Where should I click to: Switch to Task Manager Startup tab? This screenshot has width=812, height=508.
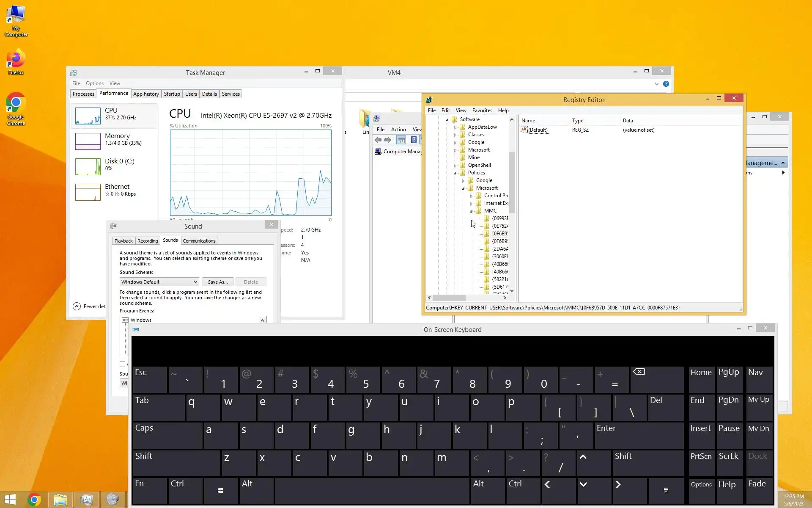tap(172, 94)
